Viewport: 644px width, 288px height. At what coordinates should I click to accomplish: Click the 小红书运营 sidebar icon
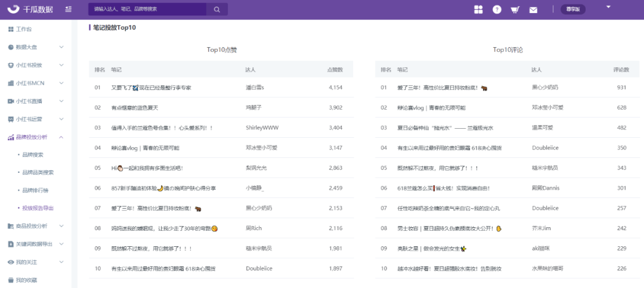click(11, 119)
